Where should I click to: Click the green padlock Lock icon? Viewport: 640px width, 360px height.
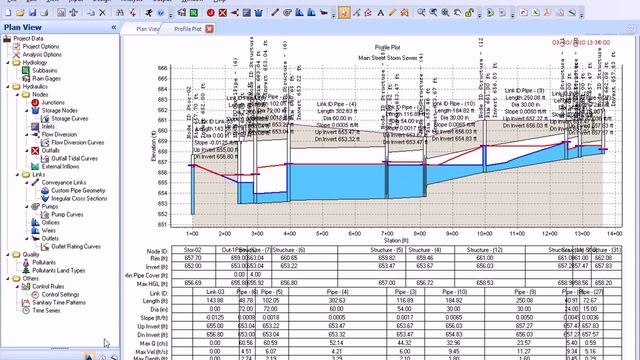click(469, 13)
